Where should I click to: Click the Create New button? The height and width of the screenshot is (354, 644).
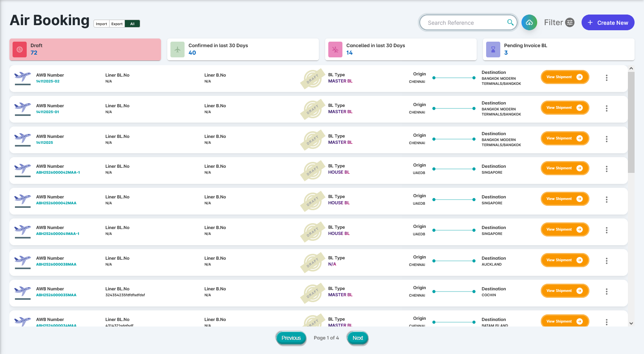tap(607, 23)
